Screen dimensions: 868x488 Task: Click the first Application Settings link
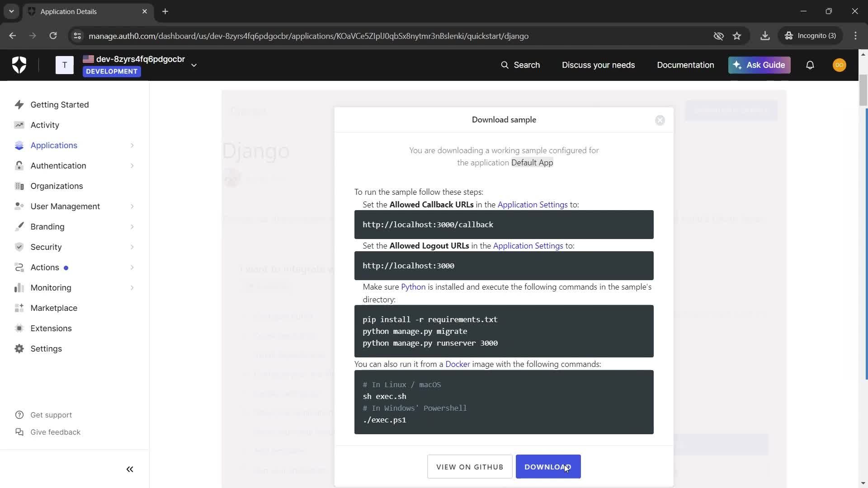533,205
